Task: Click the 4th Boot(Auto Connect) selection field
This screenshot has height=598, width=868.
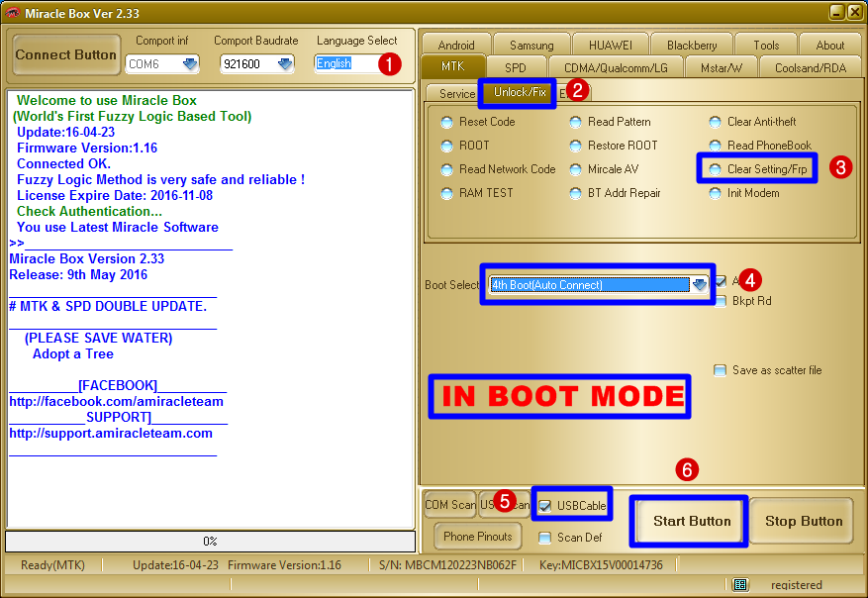Action: pyautogui.click(x=590, y=284)
